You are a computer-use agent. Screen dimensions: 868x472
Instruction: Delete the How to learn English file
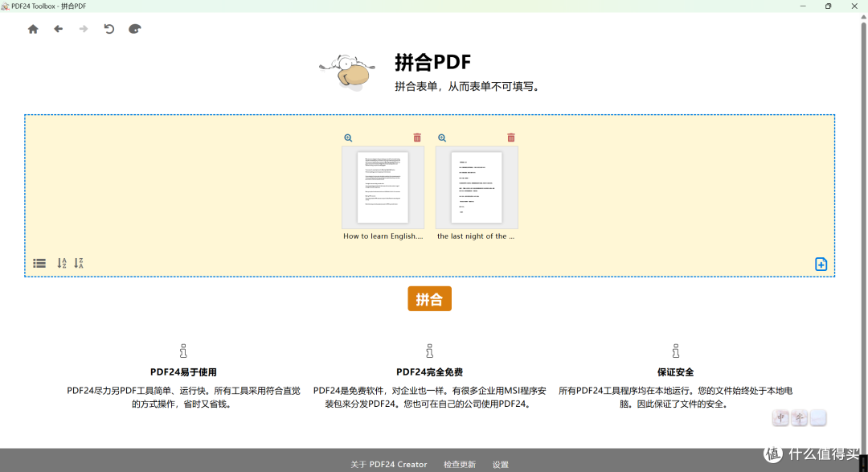pos(417,137)
